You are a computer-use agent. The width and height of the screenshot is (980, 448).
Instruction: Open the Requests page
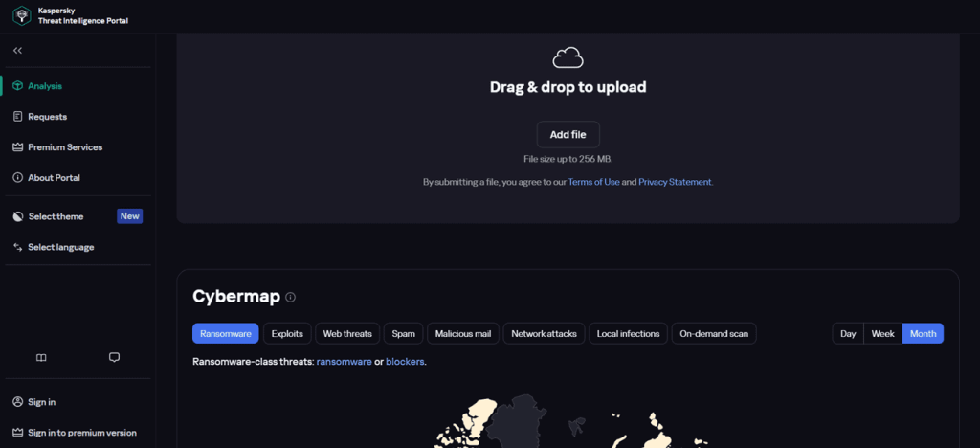47,117
